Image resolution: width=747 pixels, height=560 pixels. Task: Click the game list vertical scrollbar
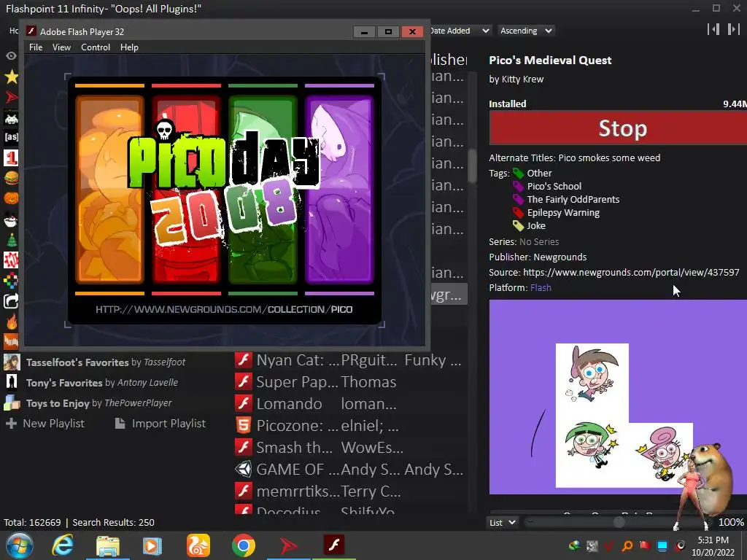pos(472,167)
